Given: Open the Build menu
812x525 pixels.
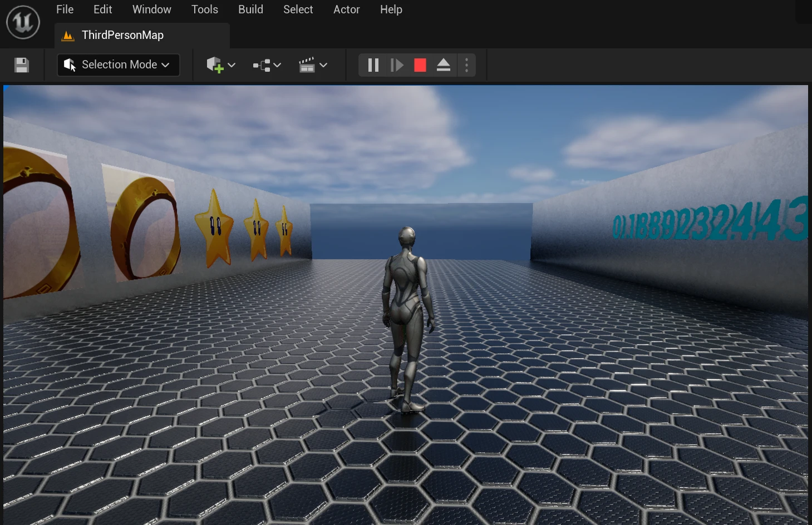Looking at the screenshot, I should point(250,9).
